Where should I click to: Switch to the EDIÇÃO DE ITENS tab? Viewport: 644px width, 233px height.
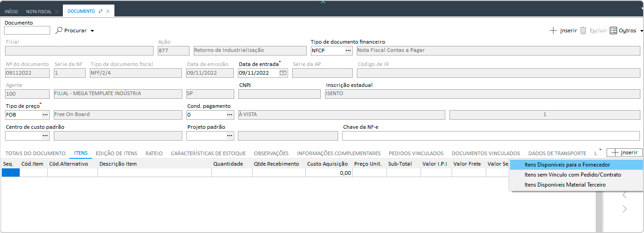pos(116,153)
